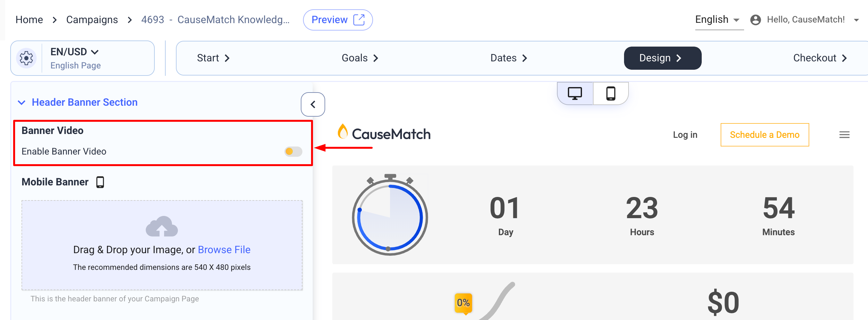Go to the Dates step
This screenshot has width=868, height=320.
pos(508,58)
